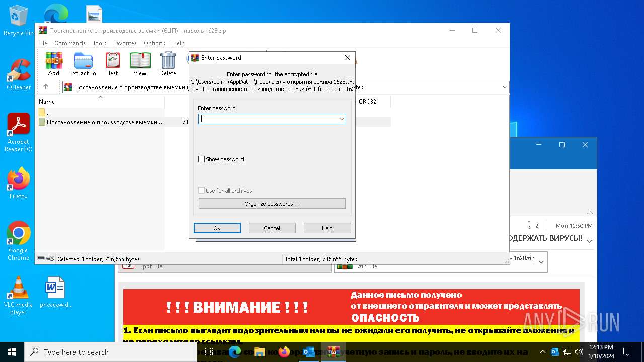
Task: Click 'Selected 1 folder, 736,655 bytes' status text
Action: [99, 259]
